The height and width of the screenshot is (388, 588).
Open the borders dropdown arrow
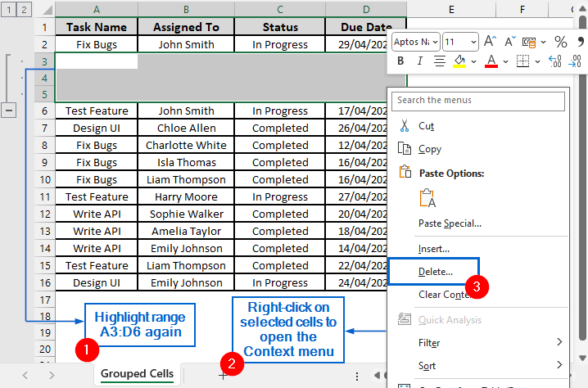click(x=538, y=62)
